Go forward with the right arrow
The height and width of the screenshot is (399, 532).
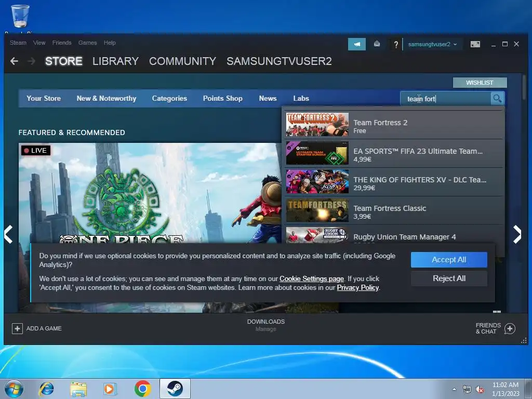(32, 61)
